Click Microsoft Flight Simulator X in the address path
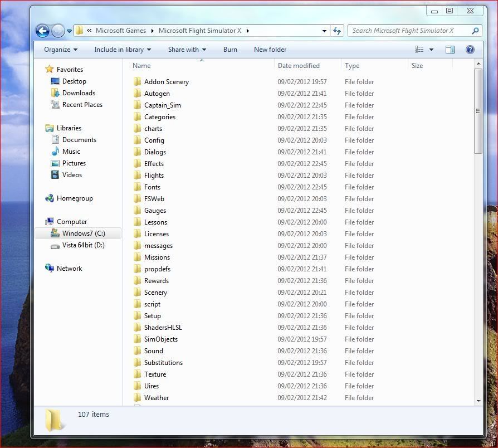Viewport: 498px width, 448px height. pos(200,31)
